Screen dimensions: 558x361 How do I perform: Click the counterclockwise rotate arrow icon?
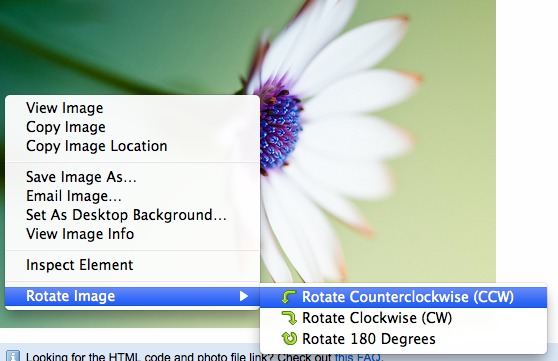[x=289, y=297]
